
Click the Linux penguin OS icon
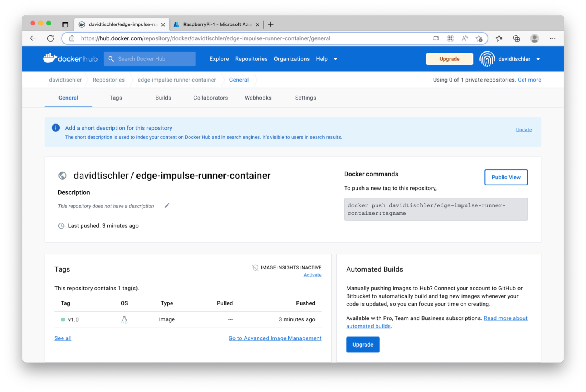tap(124, 319)
